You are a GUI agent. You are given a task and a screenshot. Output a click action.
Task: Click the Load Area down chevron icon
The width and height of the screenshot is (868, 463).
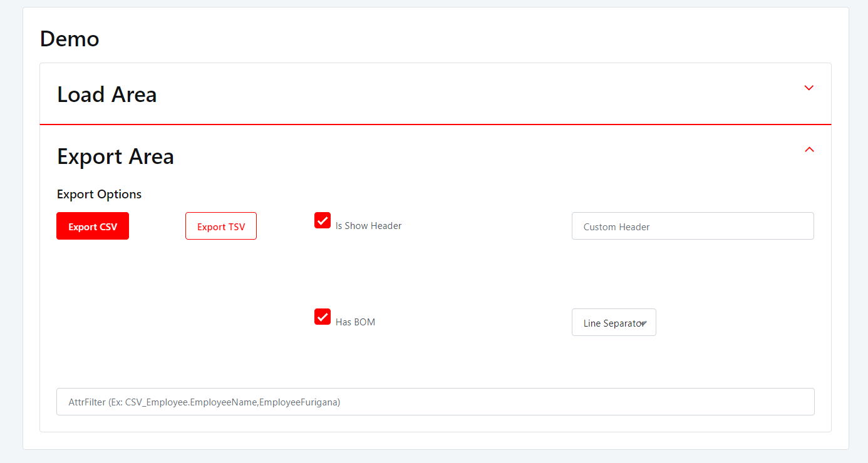click(x=809, y=88)
